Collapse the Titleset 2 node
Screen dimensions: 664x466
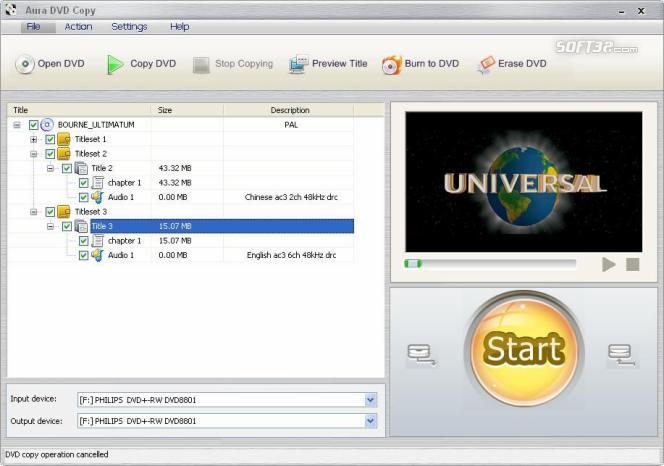33,154
